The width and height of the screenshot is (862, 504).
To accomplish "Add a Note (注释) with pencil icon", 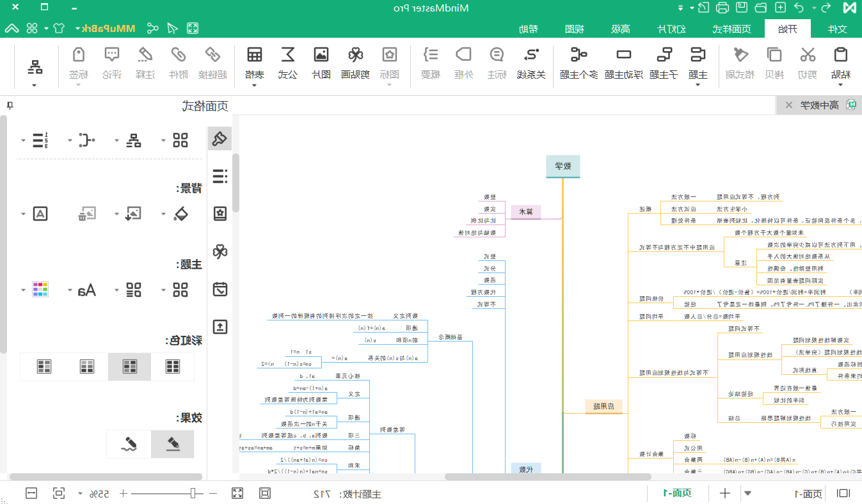I will pyautogui.click(x=145, y=63).
